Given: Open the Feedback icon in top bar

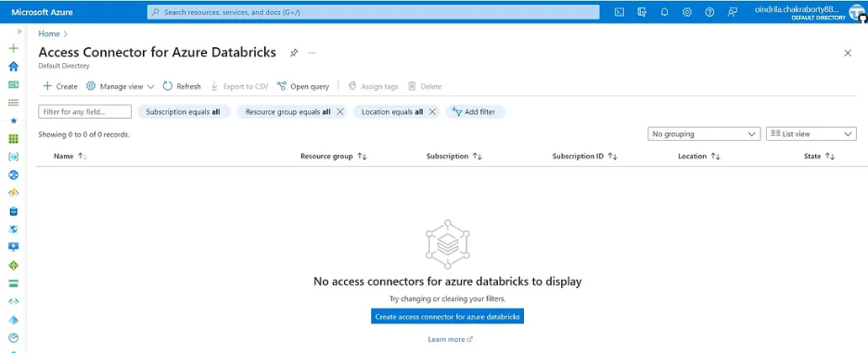Looking at the screenshot, I should [733, 12].
